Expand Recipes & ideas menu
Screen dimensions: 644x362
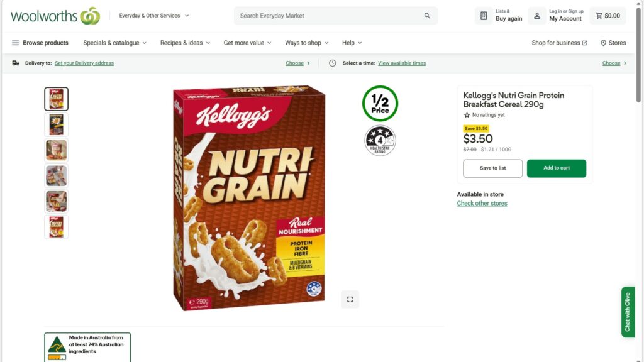185,43
